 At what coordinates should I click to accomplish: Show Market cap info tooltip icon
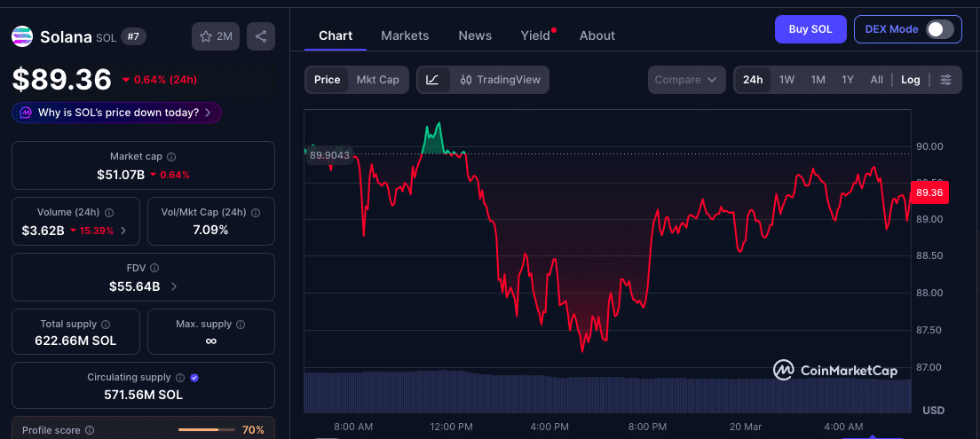click(x=171, y=157)
